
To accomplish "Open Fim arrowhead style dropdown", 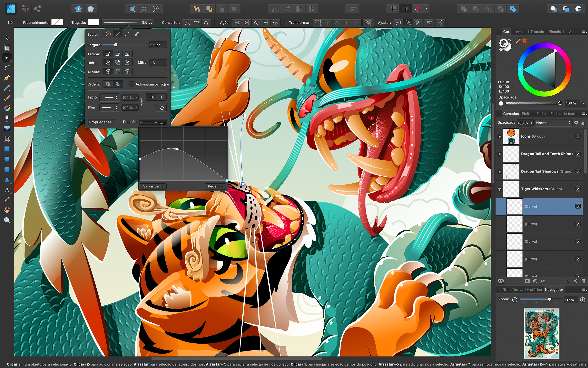I will click(x=109, y=108).
